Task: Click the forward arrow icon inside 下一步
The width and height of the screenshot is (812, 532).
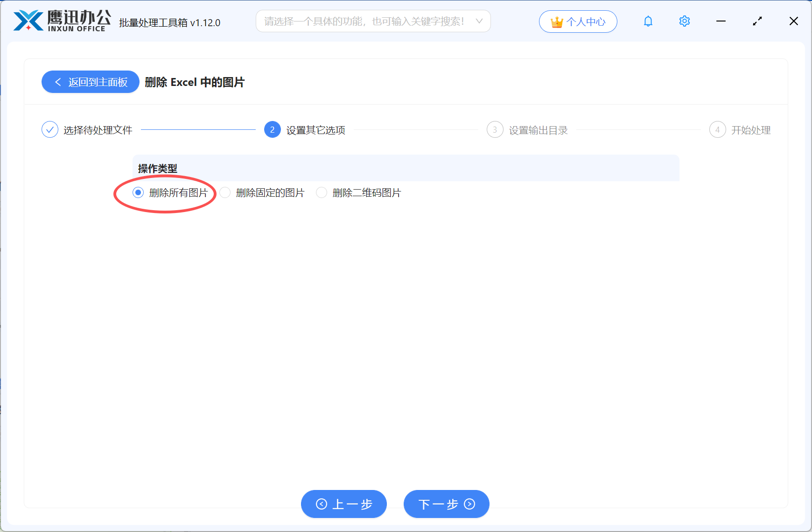Action: pyautogui.click(x=470, y=504)
